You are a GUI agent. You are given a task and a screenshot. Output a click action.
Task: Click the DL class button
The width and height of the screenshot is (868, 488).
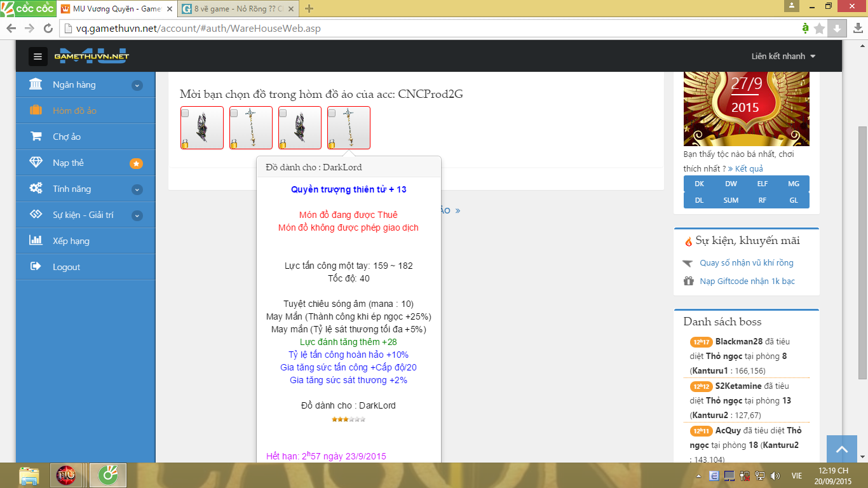pyautogui.click(x=699, y=200)
